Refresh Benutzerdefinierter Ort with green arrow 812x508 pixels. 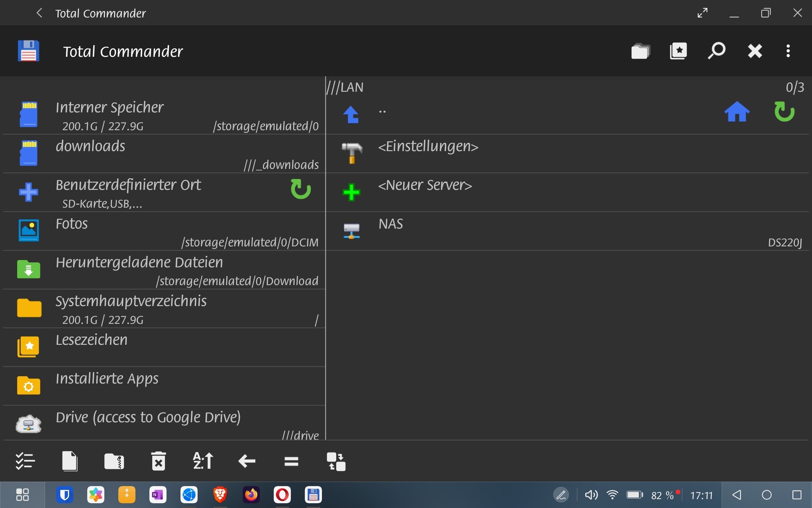coord(301,189)
